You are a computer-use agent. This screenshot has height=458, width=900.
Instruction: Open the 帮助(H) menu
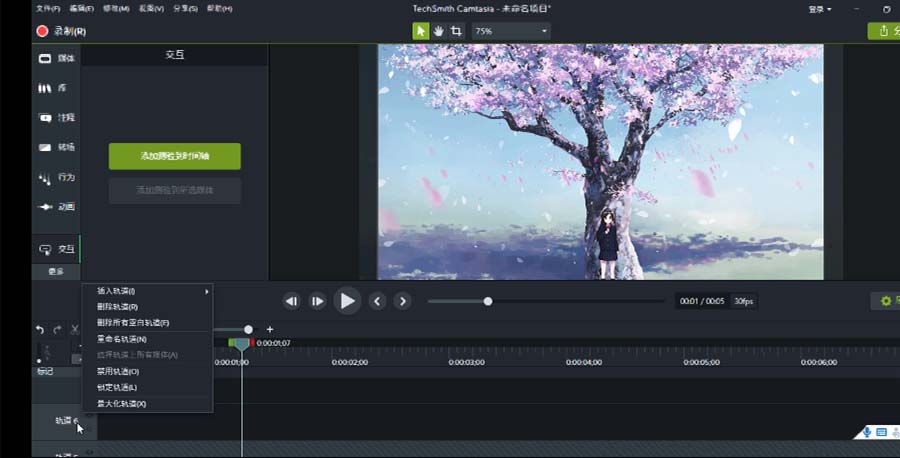coord(219,9)
